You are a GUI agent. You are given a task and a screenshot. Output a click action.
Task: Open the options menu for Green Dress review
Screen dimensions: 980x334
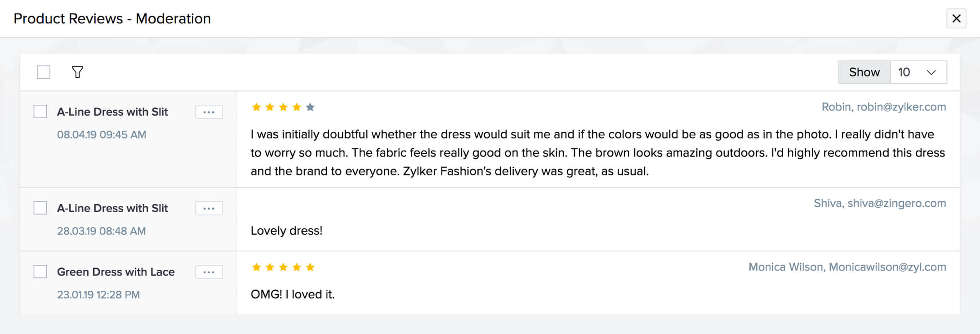coord(209,272)
